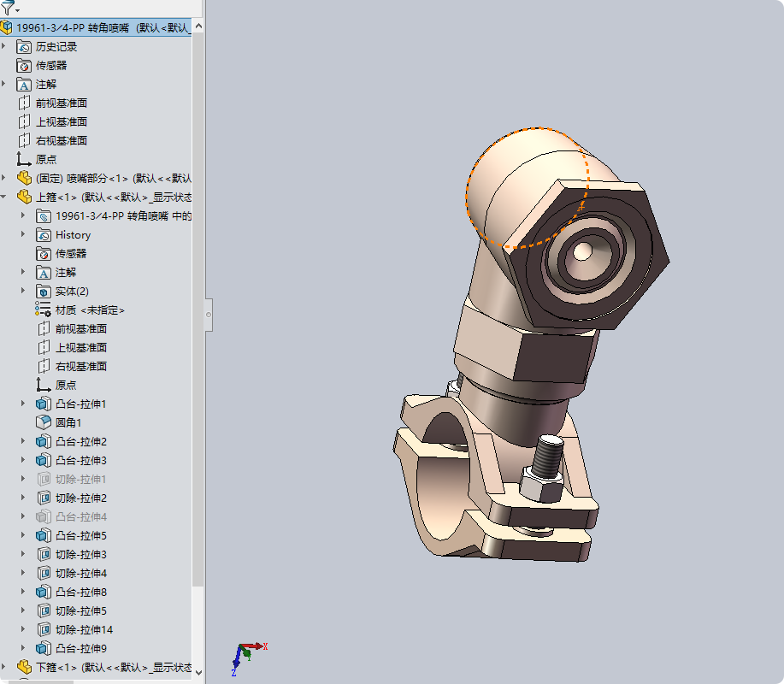Select the 凸台-拉伸1 boss-extrude icon
The height and width of the screenshot is (684, 784).
[x=44, y=404]
